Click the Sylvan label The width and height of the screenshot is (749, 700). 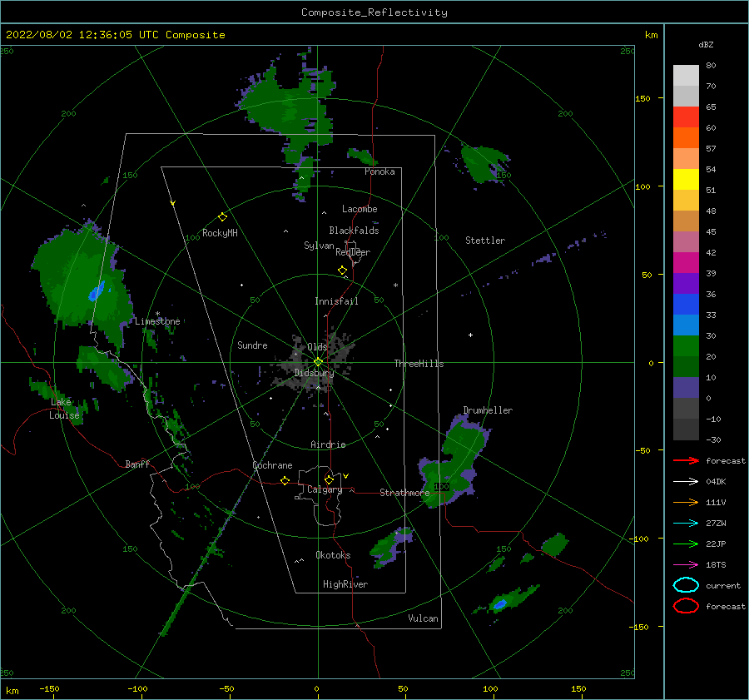point(319,246)
